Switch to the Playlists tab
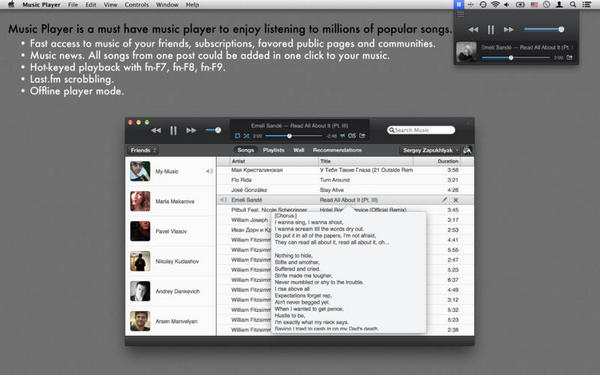This screenshot has height=375, width=600. pyautogui.click(x=274, y=150)
